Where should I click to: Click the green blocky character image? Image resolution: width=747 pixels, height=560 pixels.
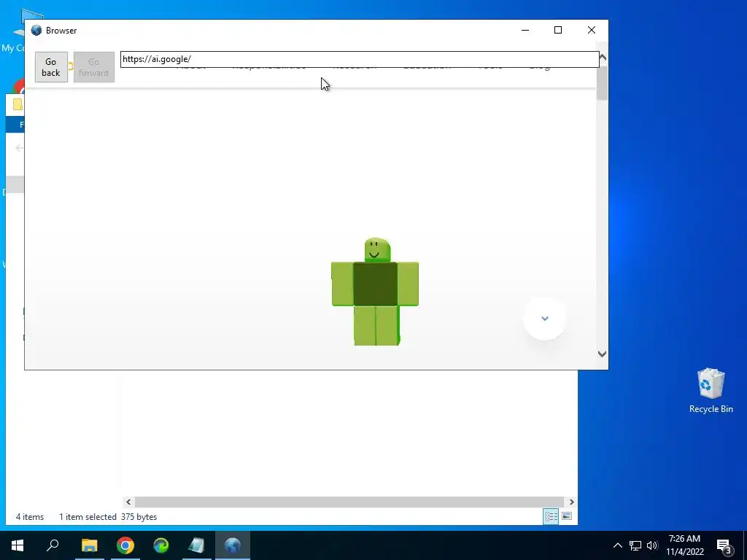coord(375,292)
